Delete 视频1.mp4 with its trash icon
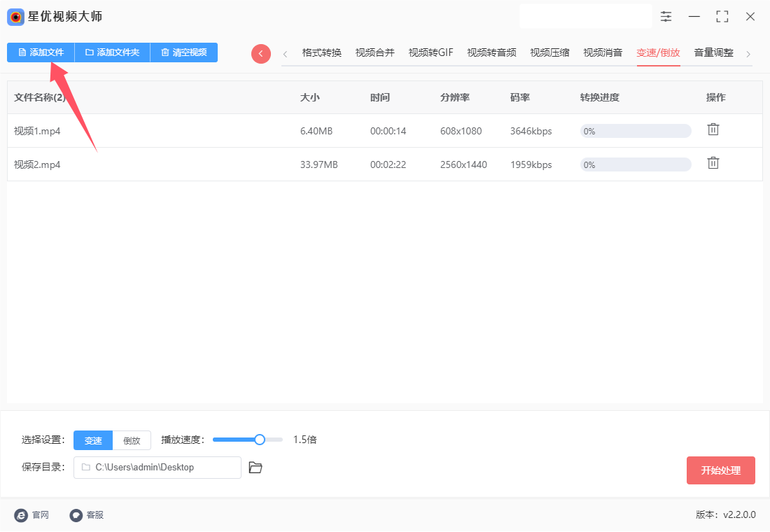Screen dimensions: 770x532 (x=713, y=129)
